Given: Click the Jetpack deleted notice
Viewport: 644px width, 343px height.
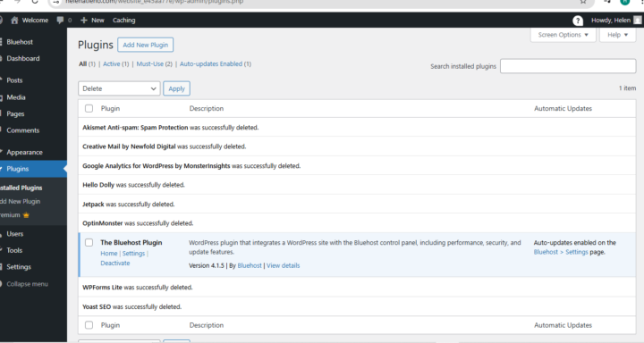Looking at the screenshot, I should tap(129, 205).
